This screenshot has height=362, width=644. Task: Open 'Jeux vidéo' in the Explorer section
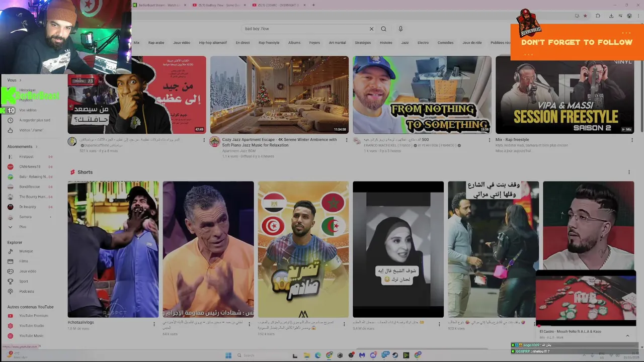pos(28,271)
